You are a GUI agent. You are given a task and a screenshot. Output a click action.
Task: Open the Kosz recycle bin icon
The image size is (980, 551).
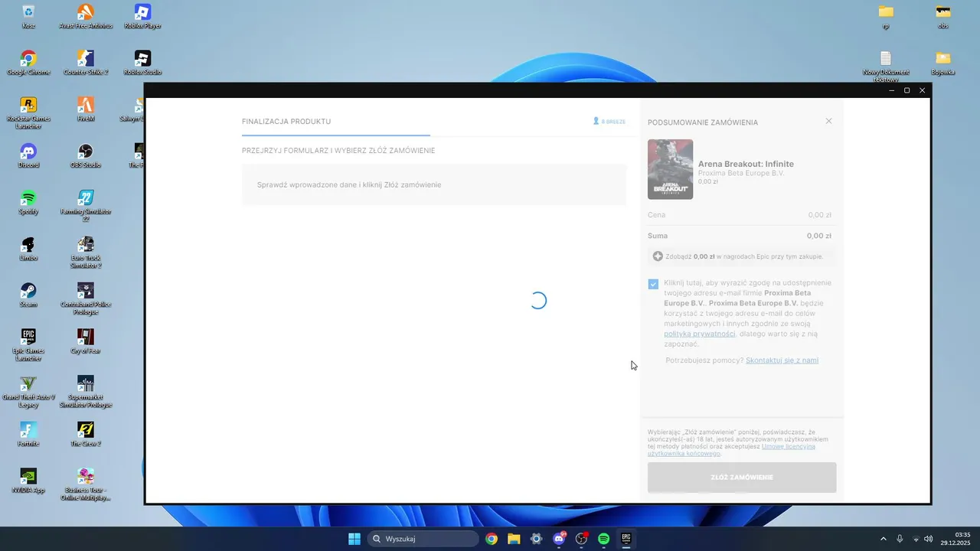[28, 17]
